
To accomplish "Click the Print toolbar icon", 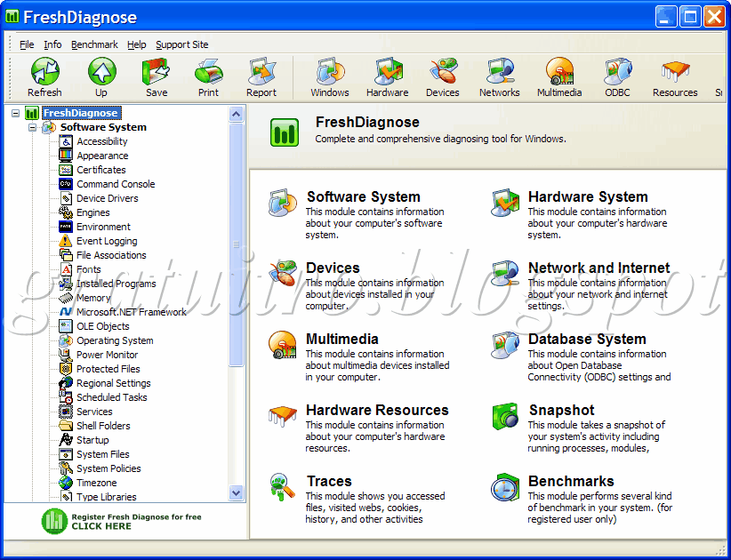I will pyautogui.click(x=208, y=71).
